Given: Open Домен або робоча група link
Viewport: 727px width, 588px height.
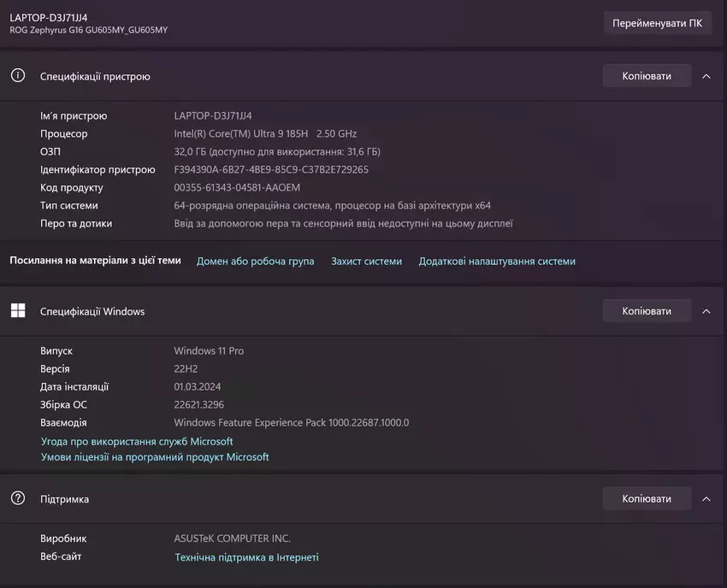Looking at the screenshot, I should [x=255, y=262].
